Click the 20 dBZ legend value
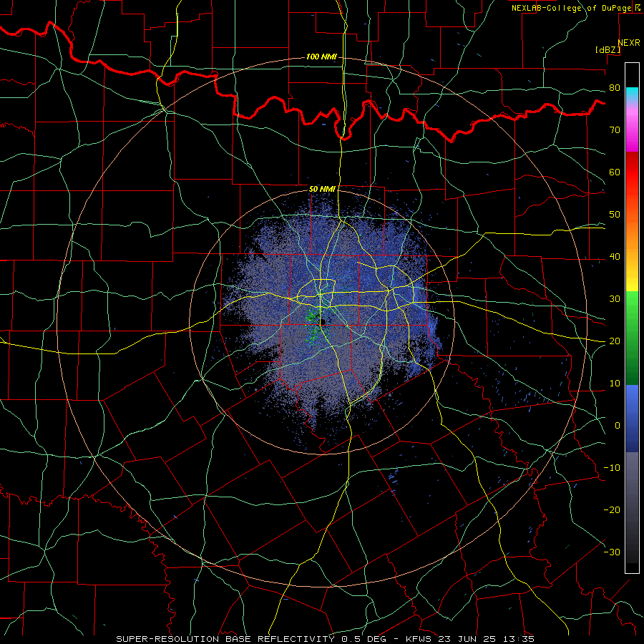Screen dimensions: 644x644 coord(615,341)
